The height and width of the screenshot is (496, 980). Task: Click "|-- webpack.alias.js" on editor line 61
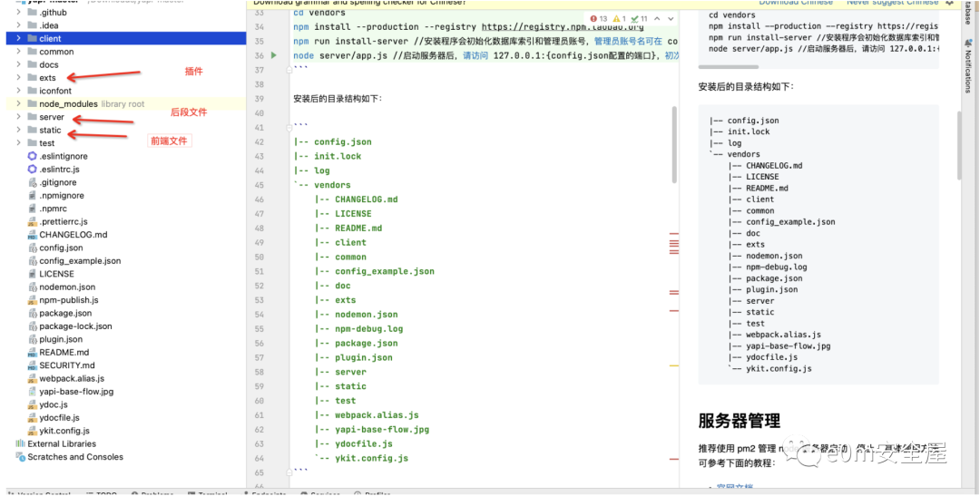click(367, 414)
